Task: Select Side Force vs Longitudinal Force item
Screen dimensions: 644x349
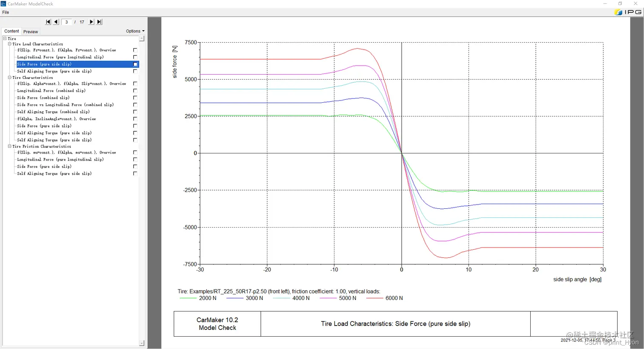Action: (65, 105)
